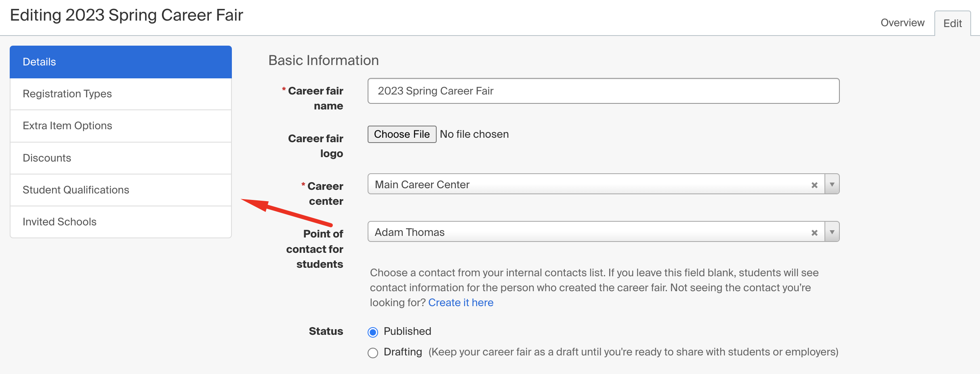Switch to the Overview tab
Screen dimensions: 980x374
coord(902,23)
